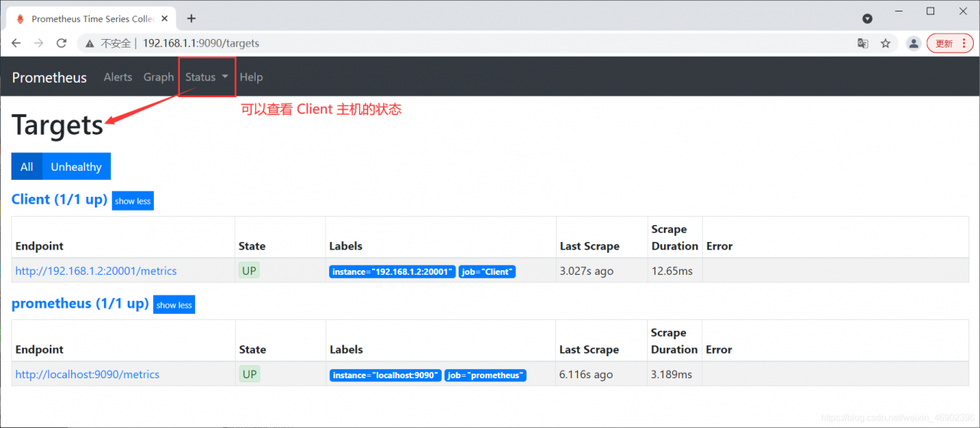The width and height of the screenshot is (980, 428).
Task: Click the Labels header in Client table
Action: coord(345,246)
